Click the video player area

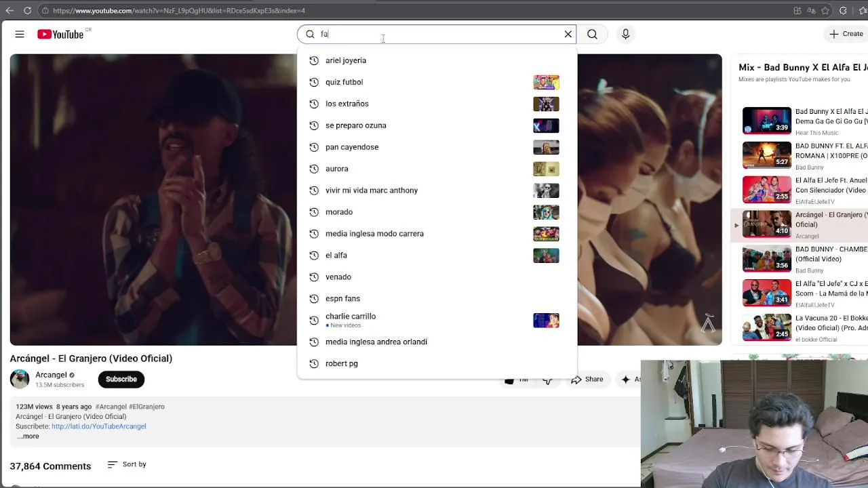(x=366, y=200)
